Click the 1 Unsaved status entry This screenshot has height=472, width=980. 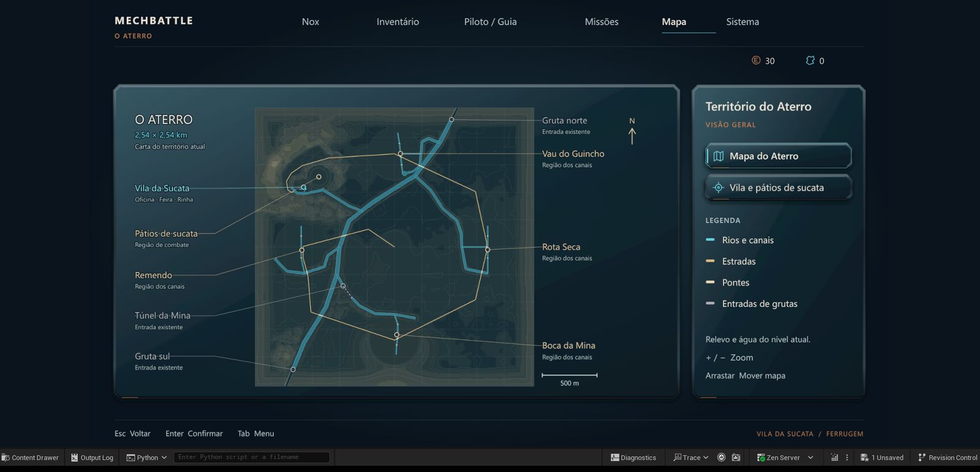coord(882,457)
